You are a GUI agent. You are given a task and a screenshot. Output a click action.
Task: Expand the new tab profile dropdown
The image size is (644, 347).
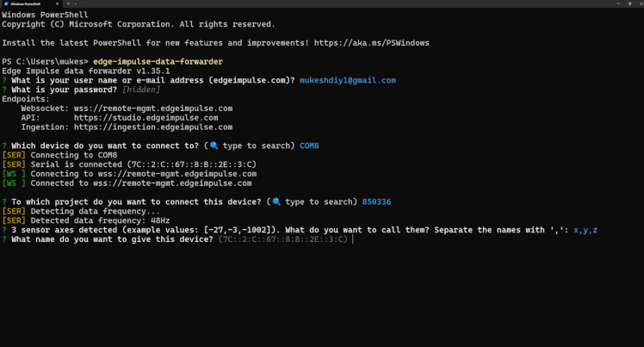(76, 4)
